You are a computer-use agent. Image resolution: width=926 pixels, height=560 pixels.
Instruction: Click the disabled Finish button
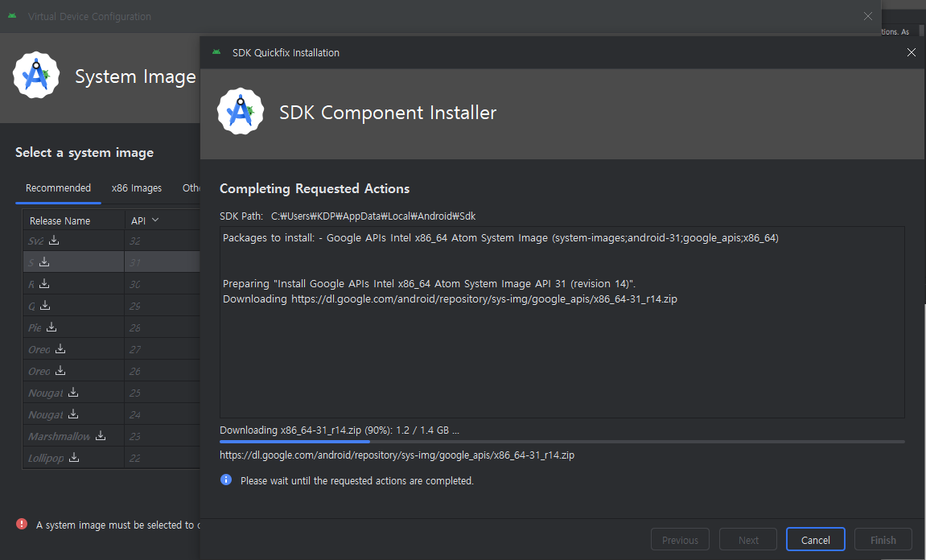883,540
